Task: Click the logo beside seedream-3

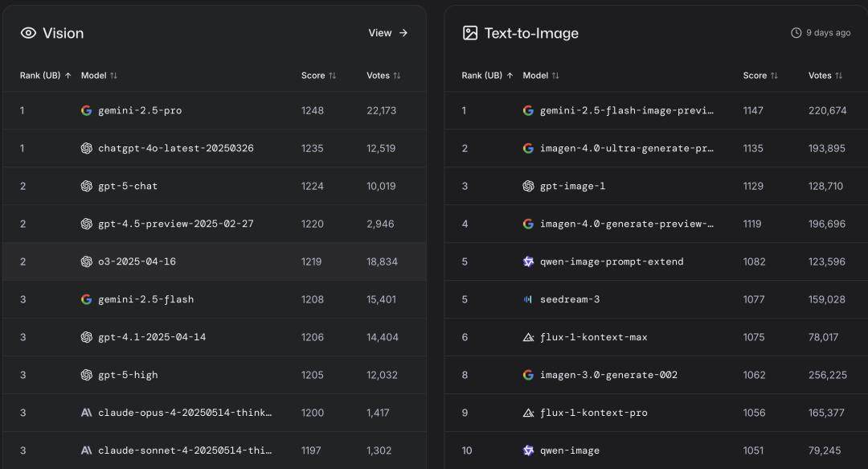Action: [x=528, y=299]
